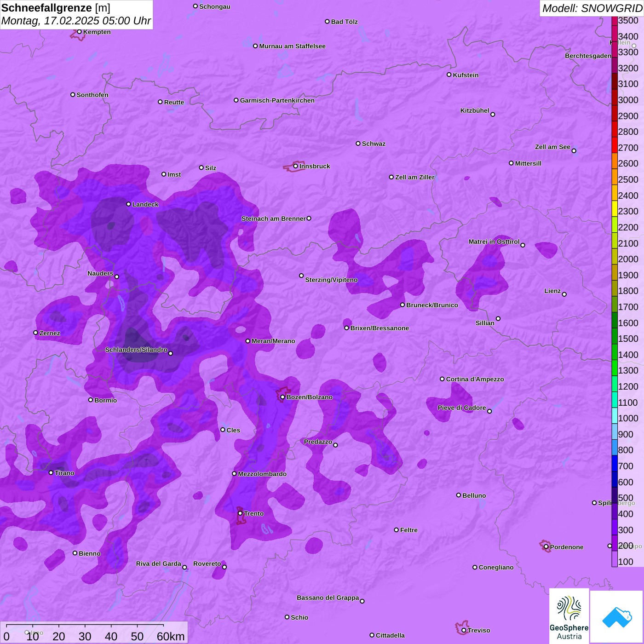Pick the 3500 m magenta legend swatch
Screen dimensions: 644x644
click(x=615, y=21)
